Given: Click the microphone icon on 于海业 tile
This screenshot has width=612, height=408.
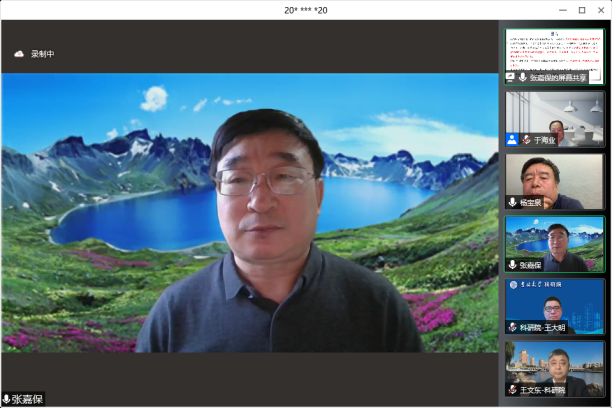Looking at the screenshot, I should coord(525,139).
